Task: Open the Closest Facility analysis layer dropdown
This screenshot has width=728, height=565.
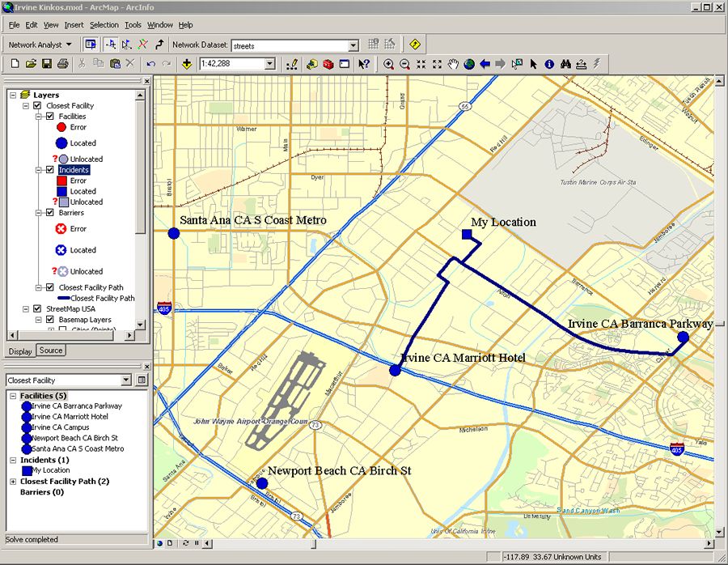Action: [126, 380]
